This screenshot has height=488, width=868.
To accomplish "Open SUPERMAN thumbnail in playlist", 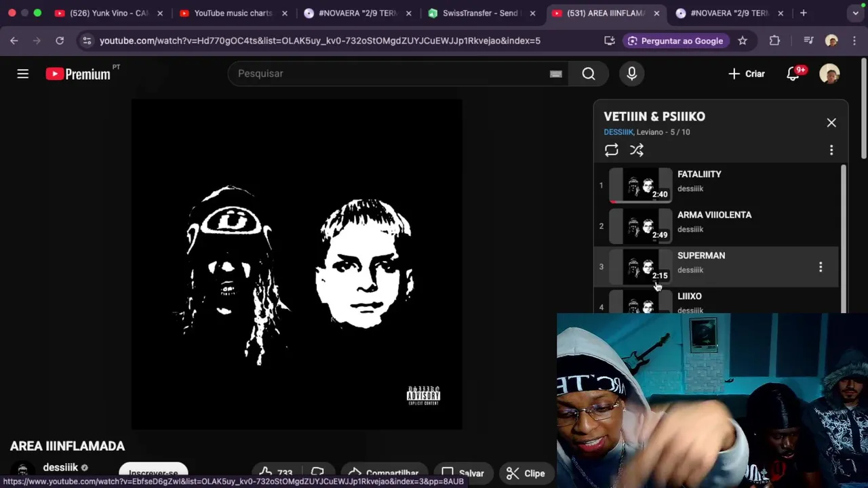I will point(640,266).
